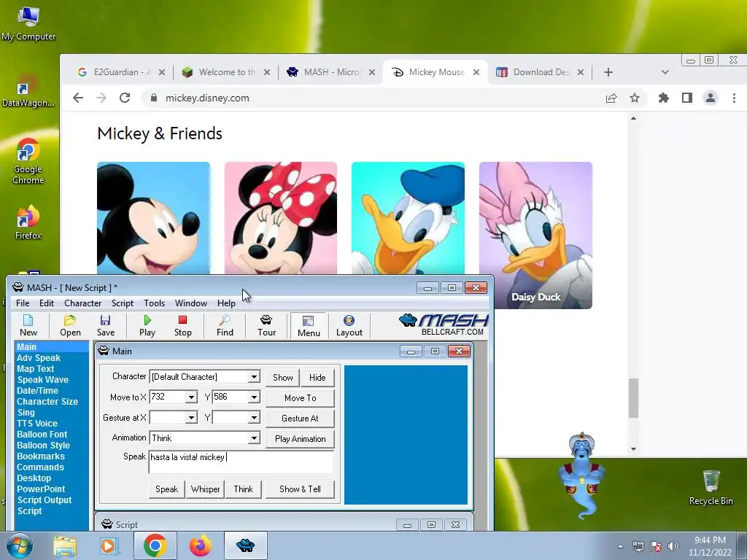This screenshot has width=747, height=560.
Task: Open the Chrome profile avatar
Action: click(711, 98)
